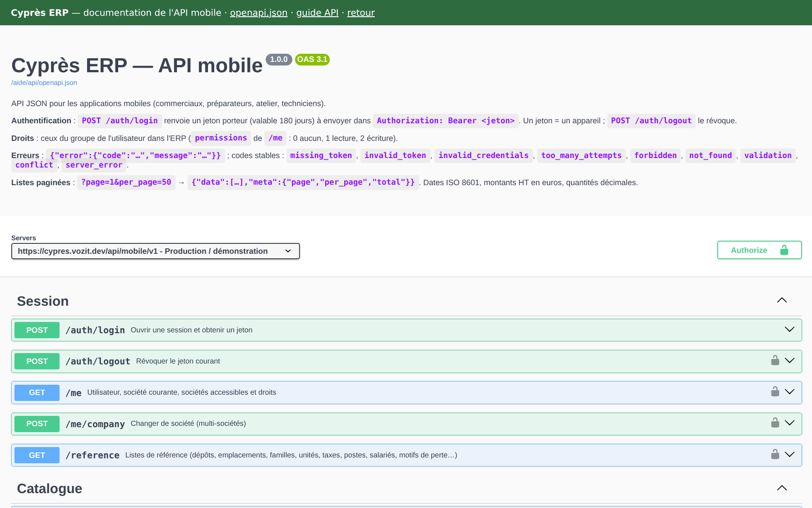
Task: Click the GET badge for /reference
Action: [x=37, y=455]
